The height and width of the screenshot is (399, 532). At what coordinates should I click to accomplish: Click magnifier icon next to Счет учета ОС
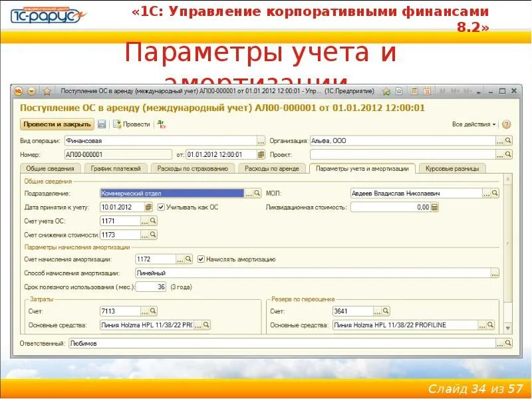point(153,221)
